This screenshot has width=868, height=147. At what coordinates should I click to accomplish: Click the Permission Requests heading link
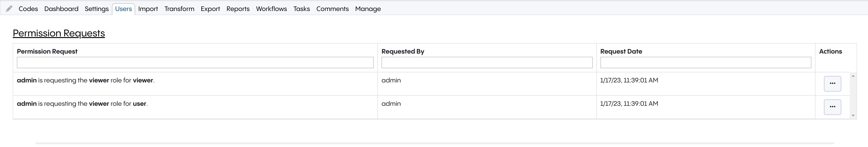pyautogui.click(x=59, y=33)
